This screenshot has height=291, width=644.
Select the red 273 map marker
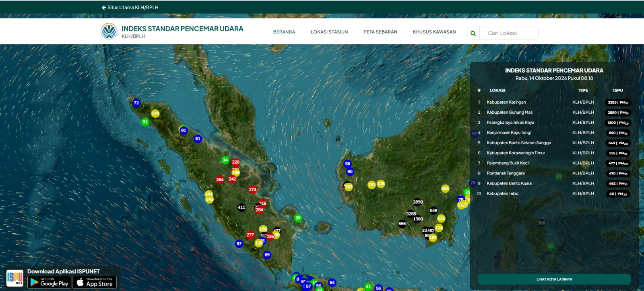pos(252,189)
